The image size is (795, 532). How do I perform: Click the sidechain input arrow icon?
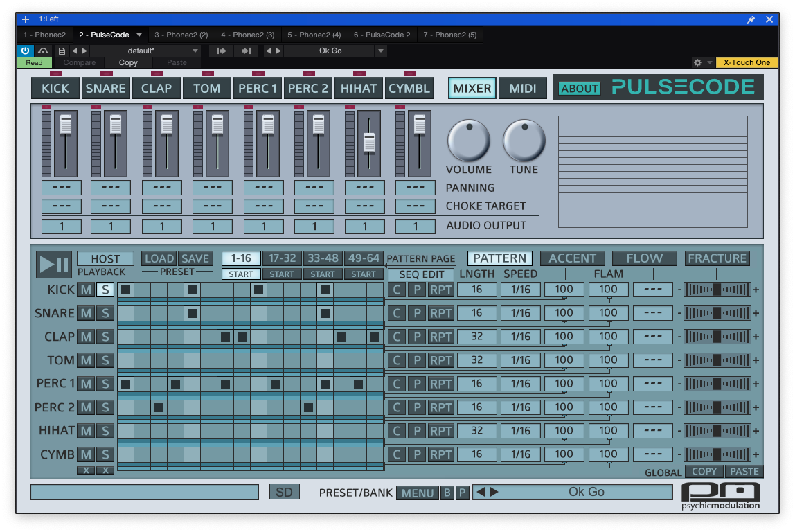click(221, 51)
